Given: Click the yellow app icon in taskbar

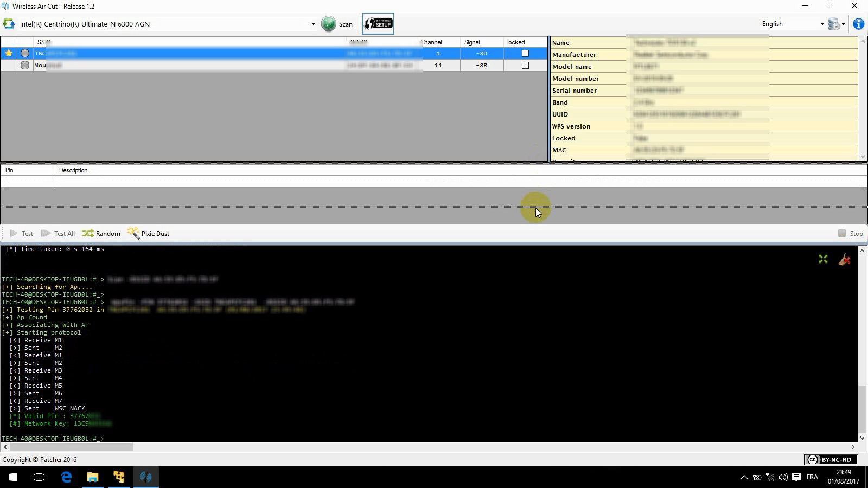Looking at the screenshot, I should [119, 477].
